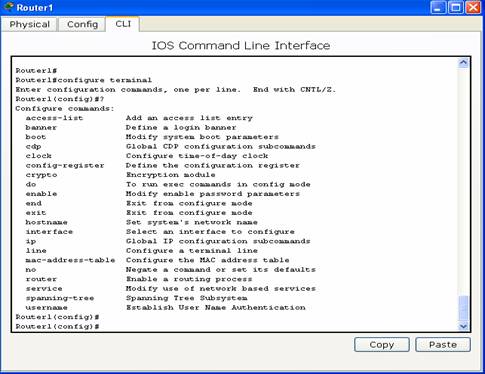Image resolution: width=485 pixels, height=374 pixels.
Task: Click the 'enable' command text
Action: (x=41, y=194)
